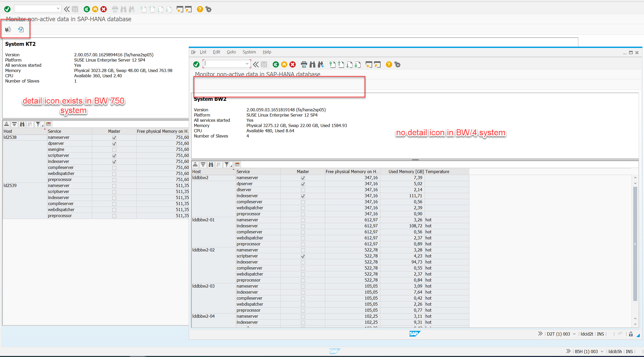This screenshot has width=644, height=357.
Task: Open the List menu
Action: pyautogui.click(x=203, y=52)
